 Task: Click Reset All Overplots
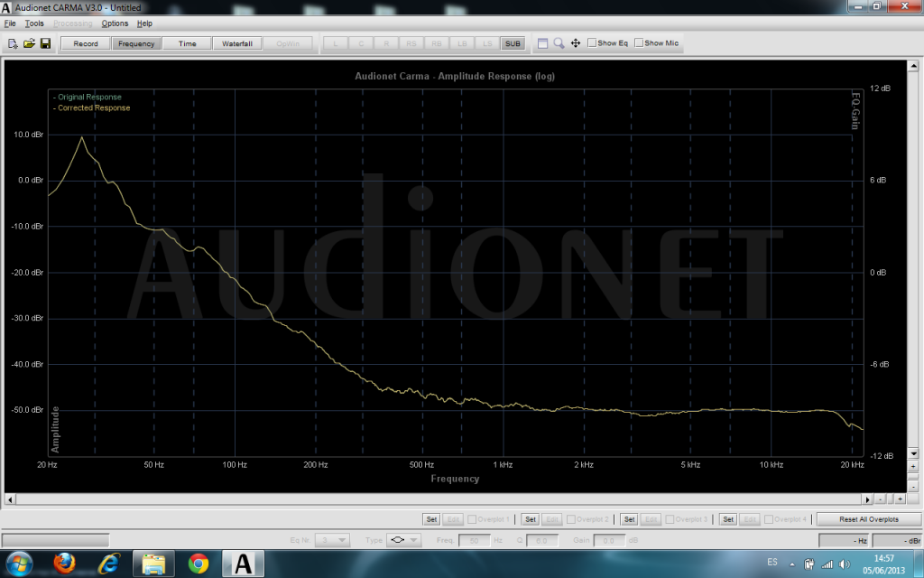869,519
